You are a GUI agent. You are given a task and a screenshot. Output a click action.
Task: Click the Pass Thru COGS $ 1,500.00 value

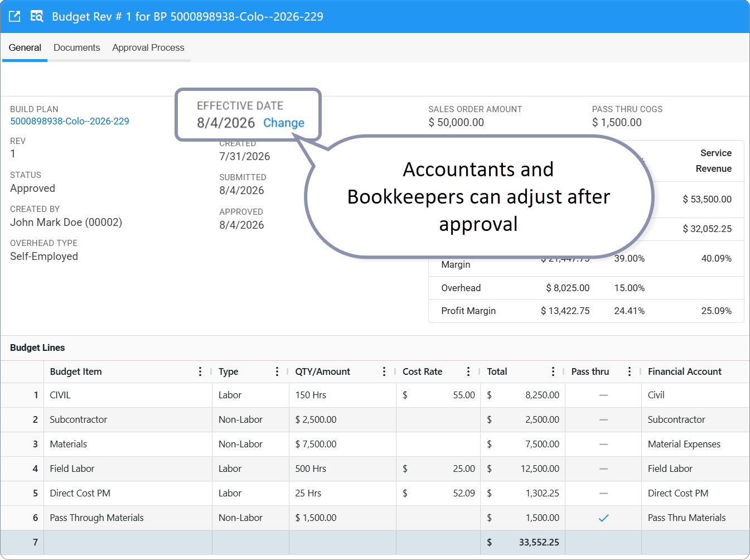click(617, 122)
